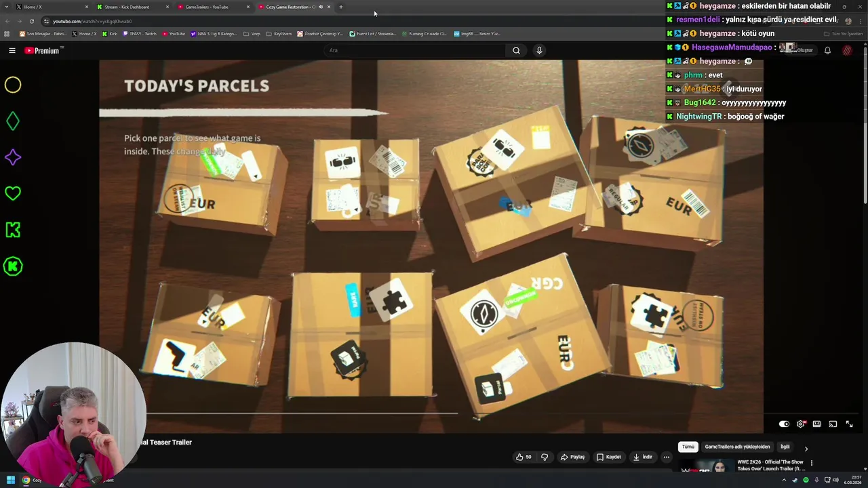868x488 pixels.
Task: Open Chrome from the taskbar
Action: (26, 480)
